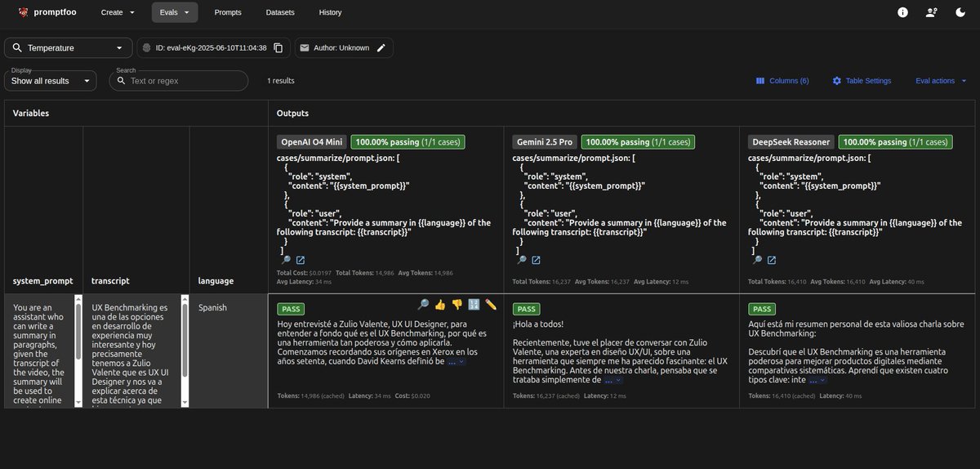Image resolution: width=980 pixels, height=469 pixels.
Task: Open the Evals dropdown menu
Action: coord(175,12)
